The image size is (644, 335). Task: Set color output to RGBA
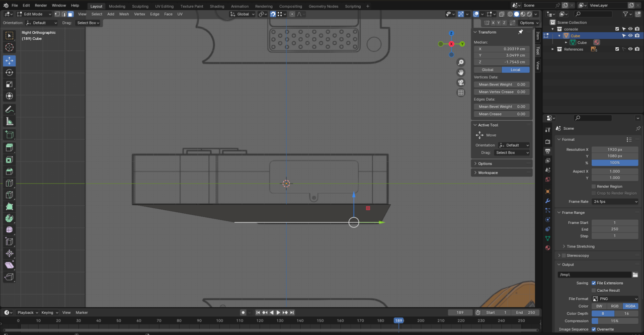[630, 306]
